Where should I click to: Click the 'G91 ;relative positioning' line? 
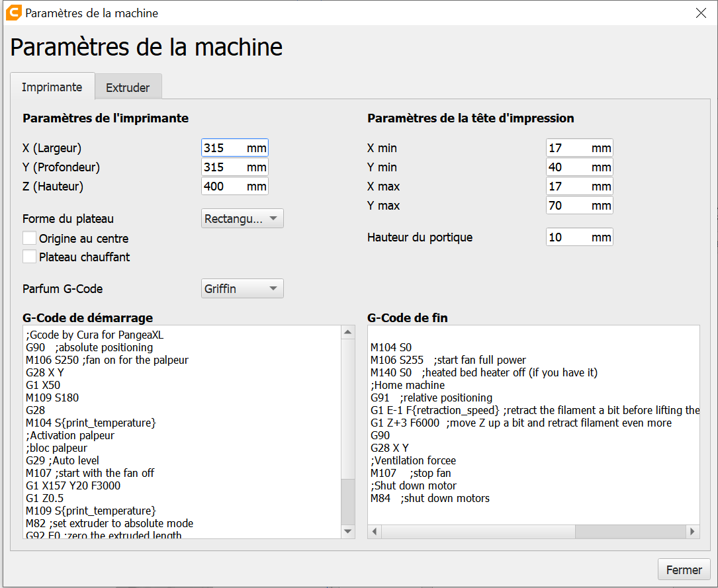(431, 398)
